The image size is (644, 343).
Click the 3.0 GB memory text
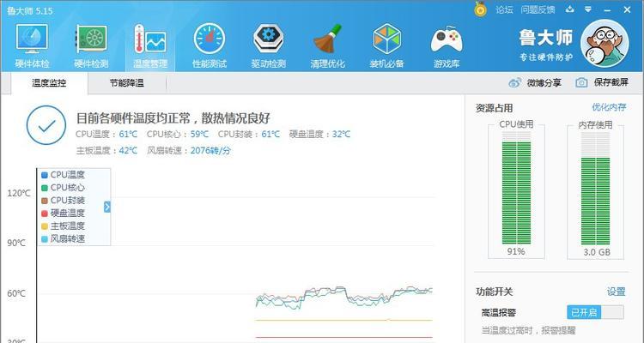pos(597,252)
